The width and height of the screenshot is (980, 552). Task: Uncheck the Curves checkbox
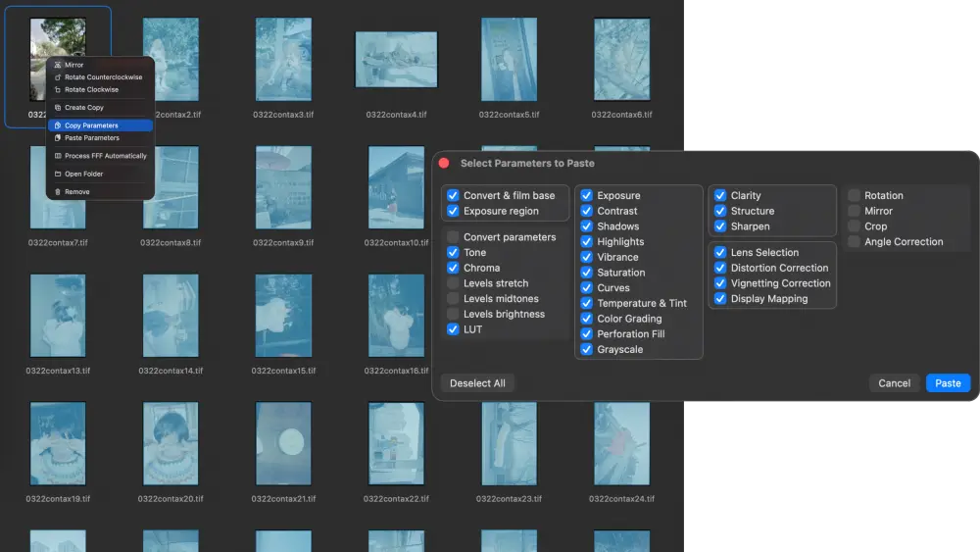[587, 288]
